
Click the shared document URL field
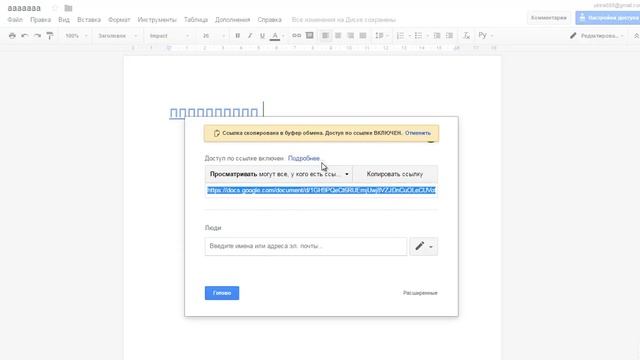(x=321, y=190)
